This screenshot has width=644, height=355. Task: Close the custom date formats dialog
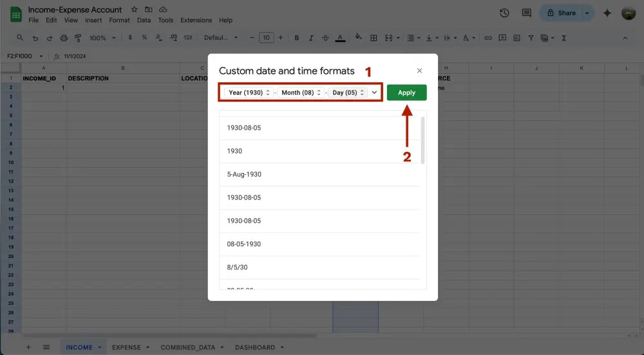[x=419, y=71]
